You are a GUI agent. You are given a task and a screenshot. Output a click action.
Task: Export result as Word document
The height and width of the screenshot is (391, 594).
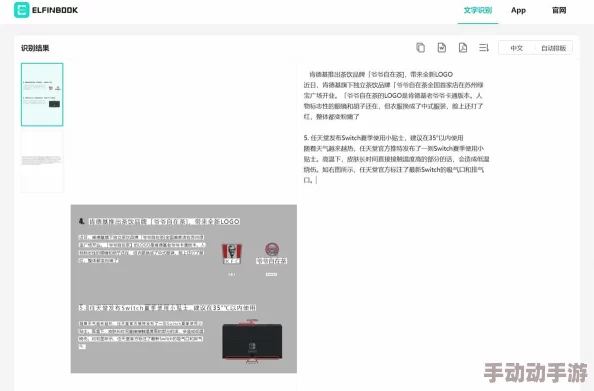(442, 48)
